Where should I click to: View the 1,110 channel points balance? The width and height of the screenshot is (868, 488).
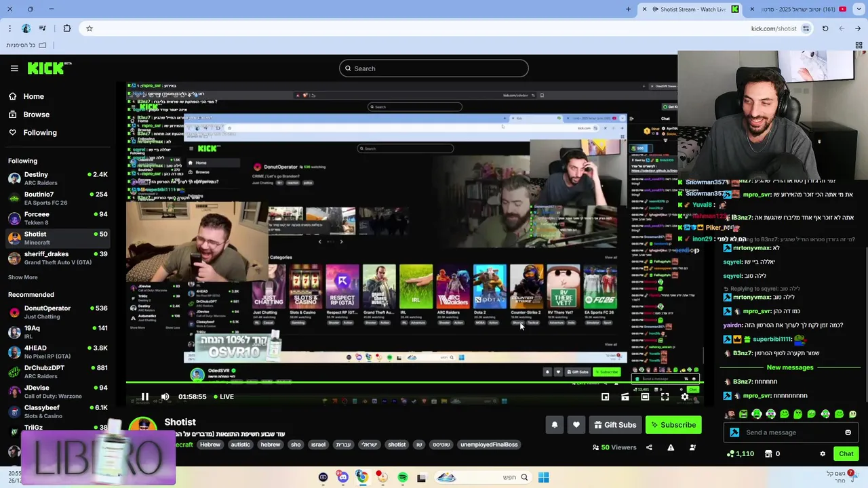tap(740, 453)
